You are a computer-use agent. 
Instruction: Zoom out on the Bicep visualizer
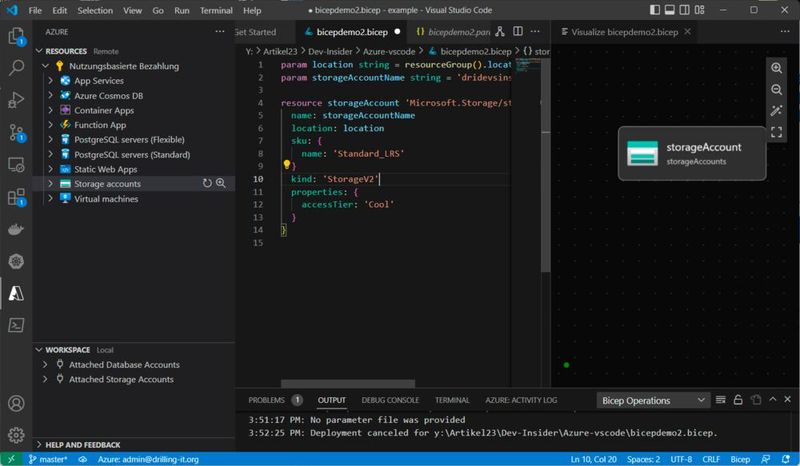776,89
